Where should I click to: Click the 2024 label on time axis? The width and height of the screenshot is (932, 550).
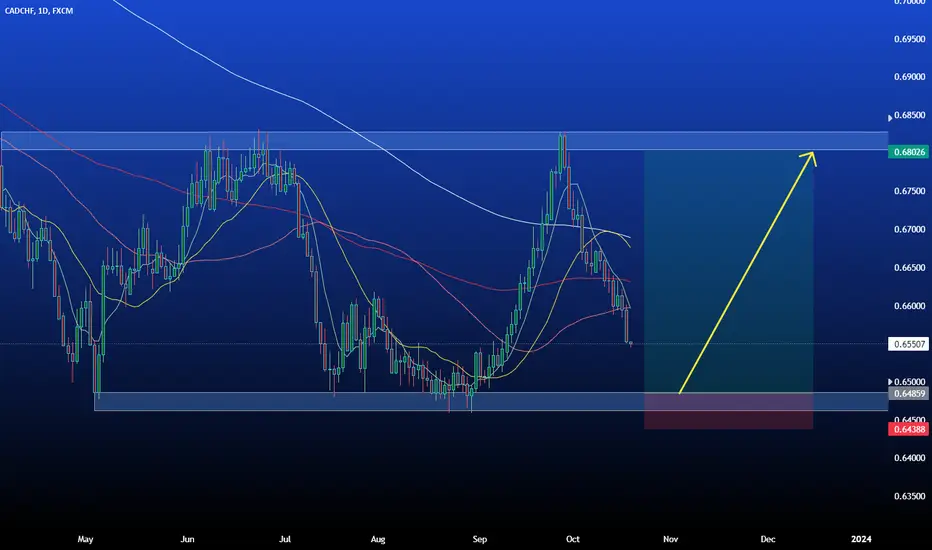pyautogui.click(x=861, y=539)
